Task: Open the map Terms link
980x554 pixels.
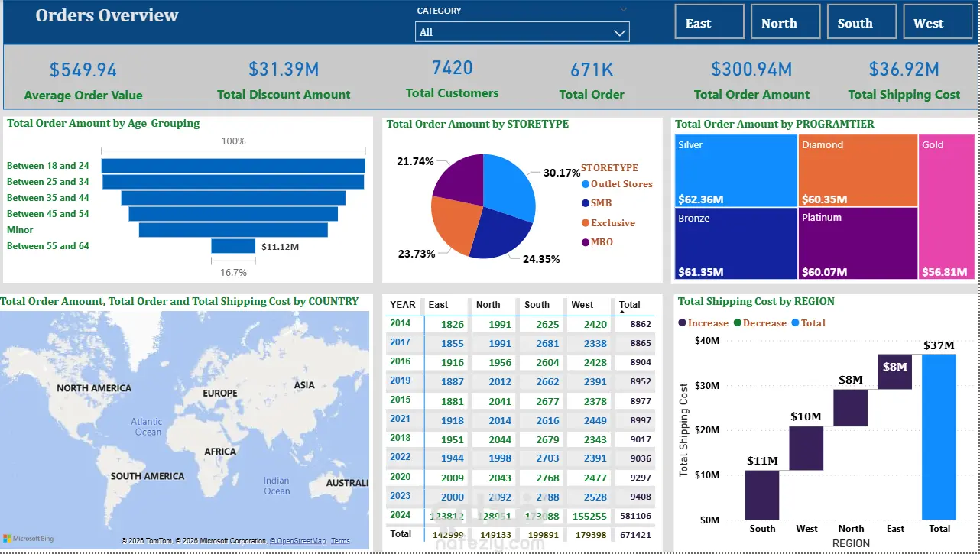Action: [x=340, y=541]
